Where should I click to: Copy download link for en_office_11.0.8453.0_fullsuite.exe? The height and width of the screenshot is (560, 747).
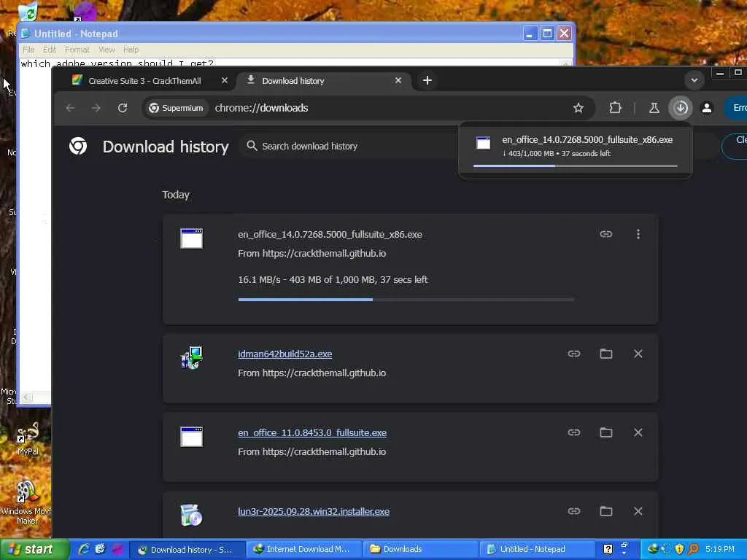[574, 432]
